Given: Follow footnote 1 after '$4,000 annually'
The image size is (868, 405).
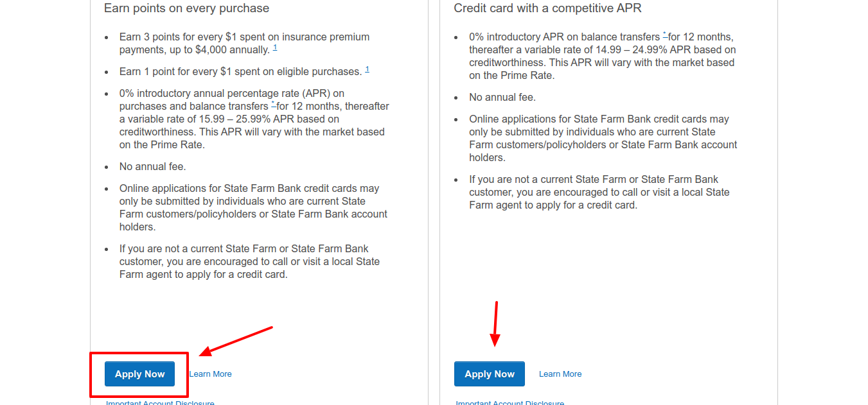Looking at the screenshot, I should click(x=275, y=48).
